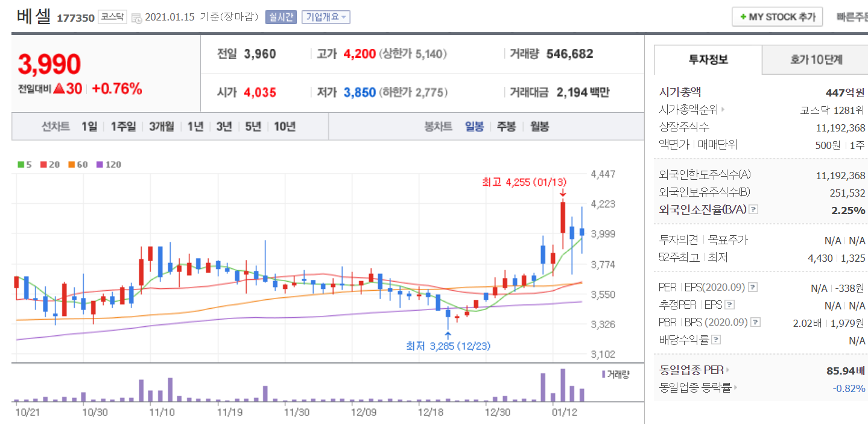Open the help icon beside 배당수익률
Image resolution: width=868 pixels, height=424 pixels.
pos(716,340)
